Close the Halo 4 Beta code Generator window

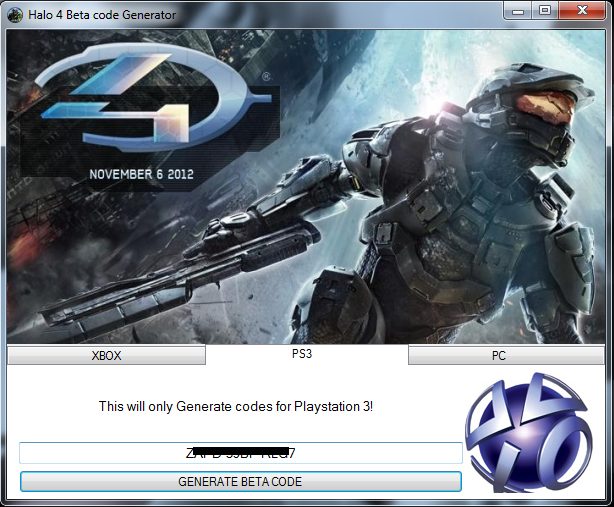(582, 11)
